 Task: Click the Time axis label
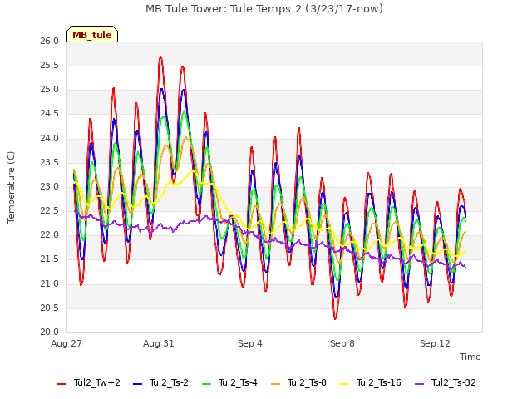[x=470, y=357]
